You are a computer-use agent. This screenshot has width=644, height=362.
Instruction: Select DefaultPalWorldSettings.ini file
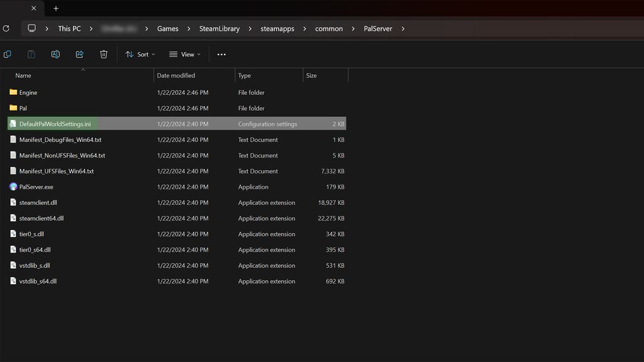click(54, 124)
